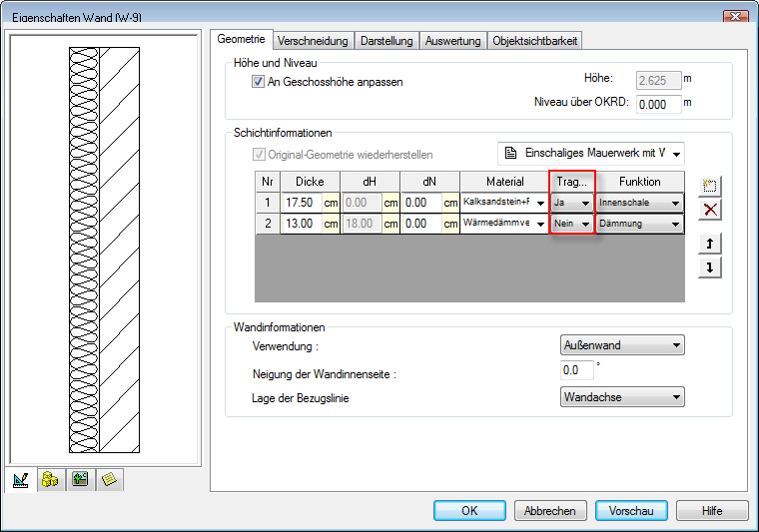Image resolution: width=759 pixels, height=532 pixels.
Task: Select the 2D drawing preview icon
Action: (21, 480)
